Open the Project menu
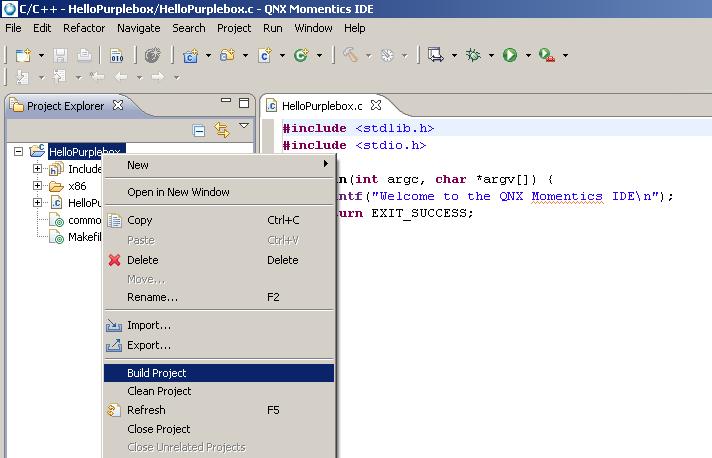This screenshot has height=458, width=712. pyautogui.click(x=234, y=28)
